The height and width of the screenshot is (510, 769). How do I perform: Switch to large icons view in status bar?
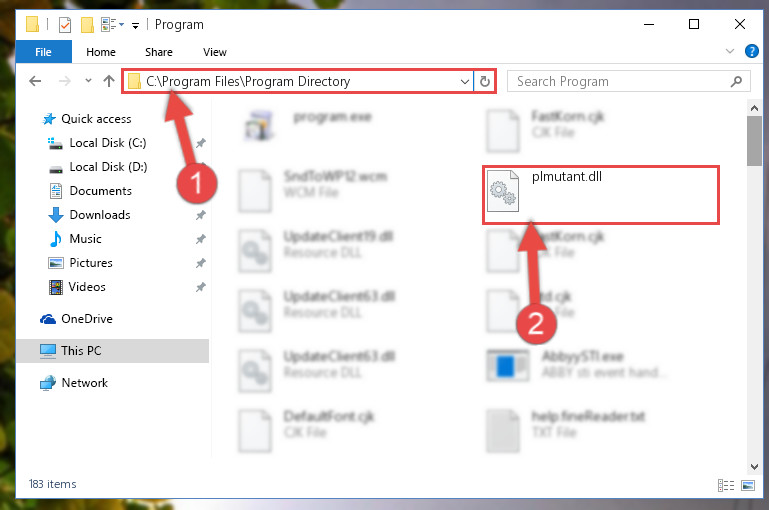[748, 485]
